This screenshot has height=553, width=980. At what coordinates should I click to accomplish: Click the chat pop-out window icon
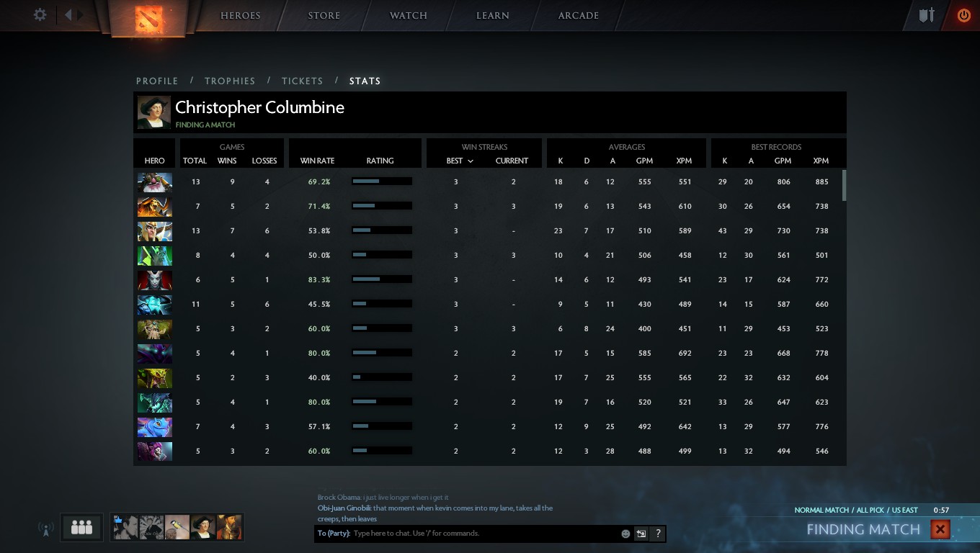641,534
